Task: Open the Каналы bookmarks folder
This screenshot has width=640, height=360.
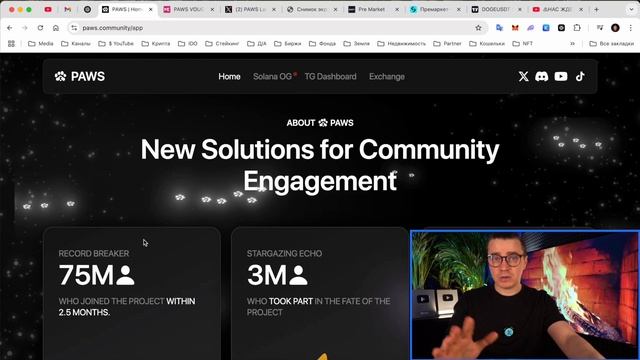Action: (x=76, y=44)
